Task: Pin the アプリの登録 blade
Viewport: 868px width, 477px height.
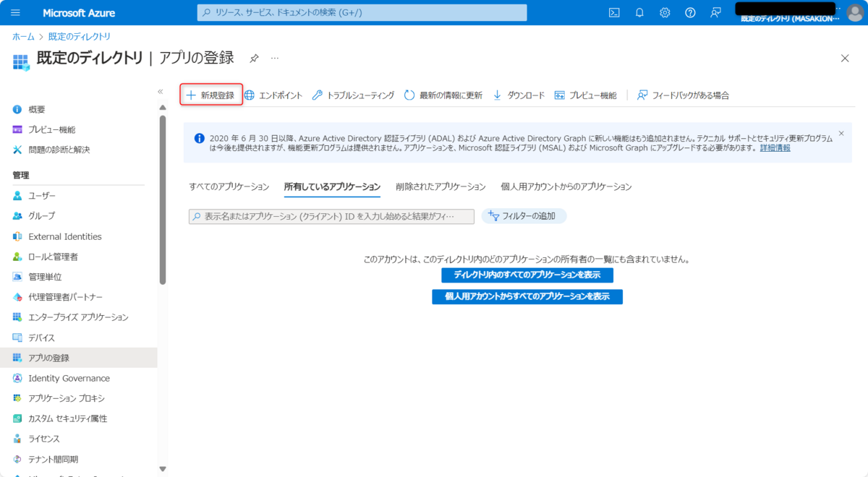Action: (x=254, y=59)
